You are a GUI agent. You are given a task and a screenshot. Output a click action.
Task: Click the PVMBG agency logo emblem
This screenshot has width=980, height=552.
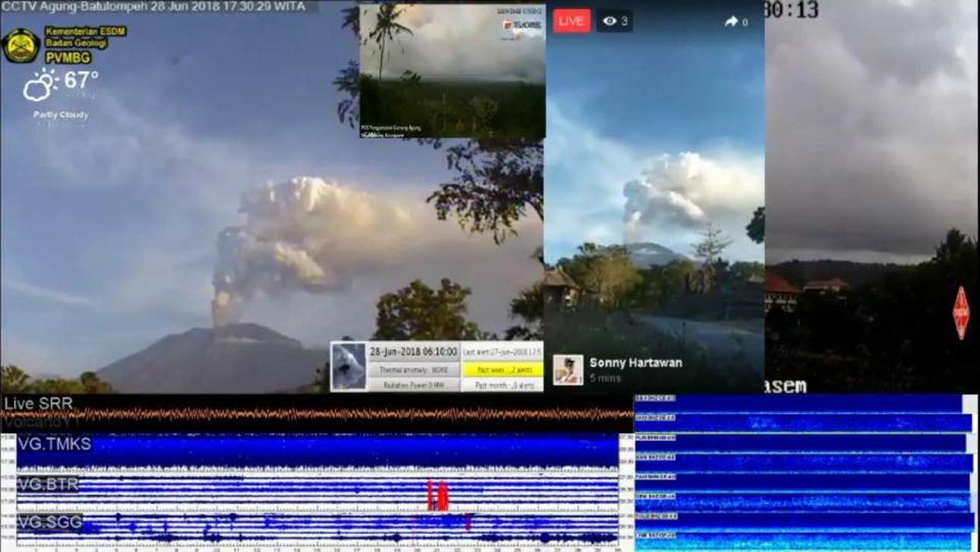21,46
